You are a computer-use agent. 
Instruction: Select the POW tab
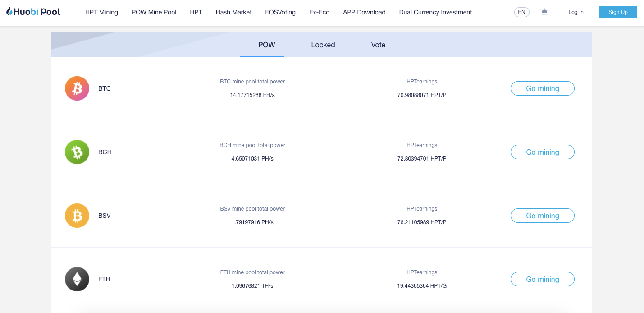(x=267, y=45)
